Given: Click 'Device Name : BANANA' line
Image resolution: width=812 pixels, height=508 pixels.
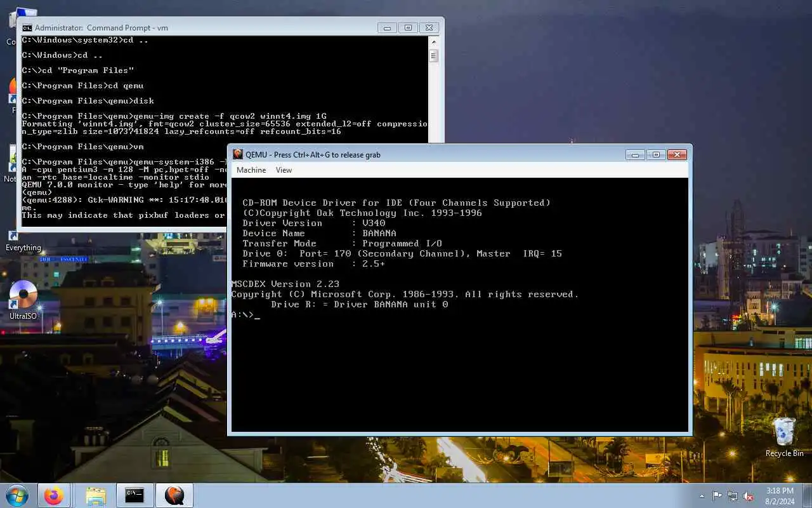Looking at the screenshot, I should pos(319,233).
